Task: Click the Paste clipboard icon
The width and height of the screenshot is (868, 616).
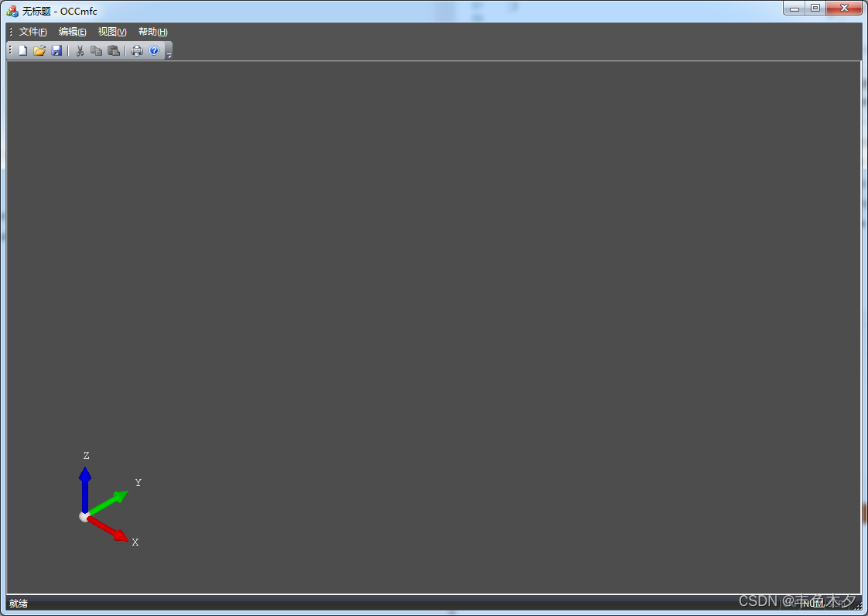Action: tap(114, 50)
